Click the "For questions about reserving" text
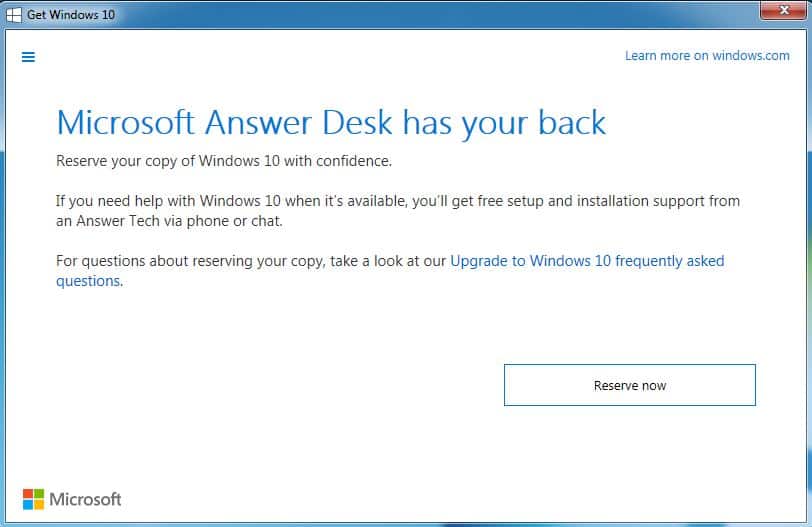The height and width of the screenshot is (527, 812). pos(251,261)
